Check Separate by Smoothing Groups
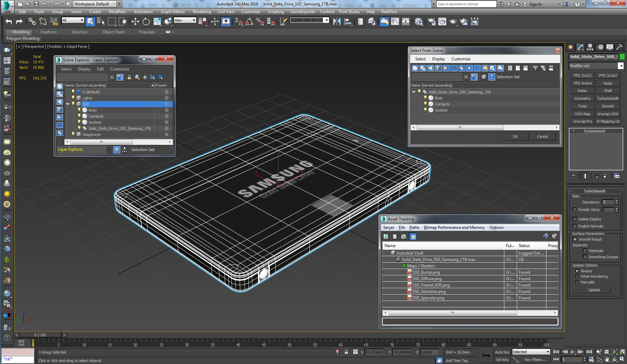 click(585, 256)
